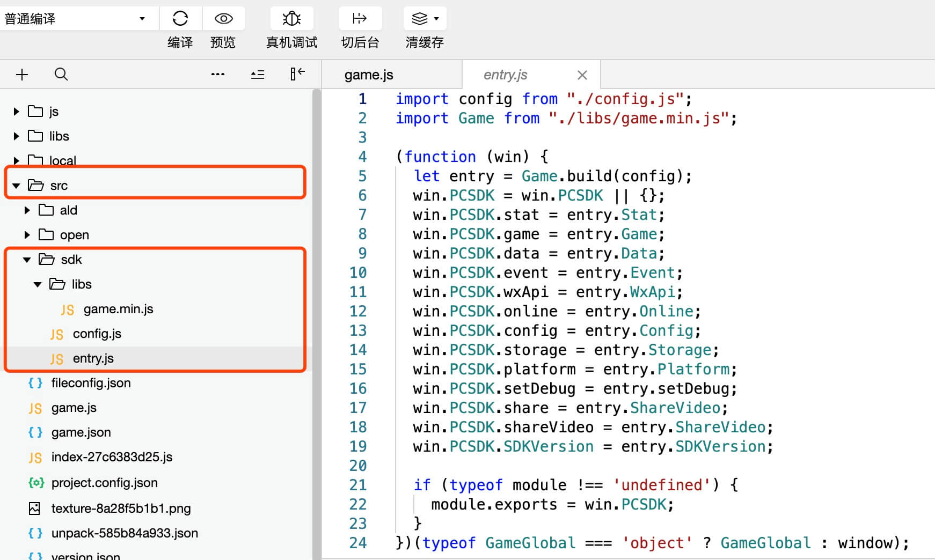Click "./config.js" string on line 1
The width and height of the screenshot is (935, 560).
[625, 99]
